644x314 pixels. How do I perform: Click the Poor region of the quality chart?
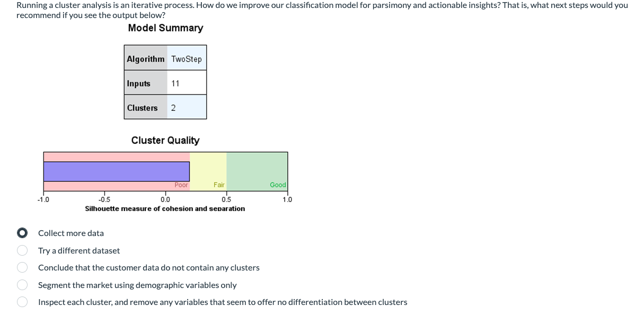pyautogui.click(x=181, y=185)
